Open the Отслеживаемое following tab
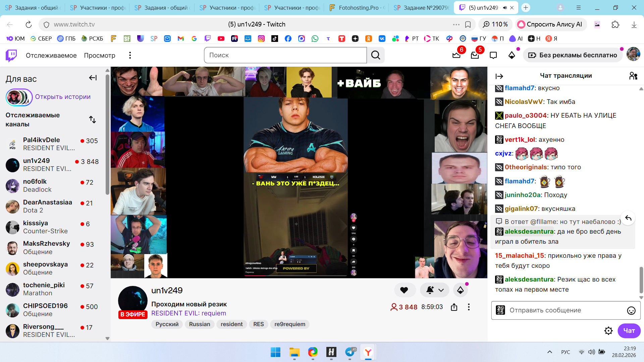 (x=51, y=55)
